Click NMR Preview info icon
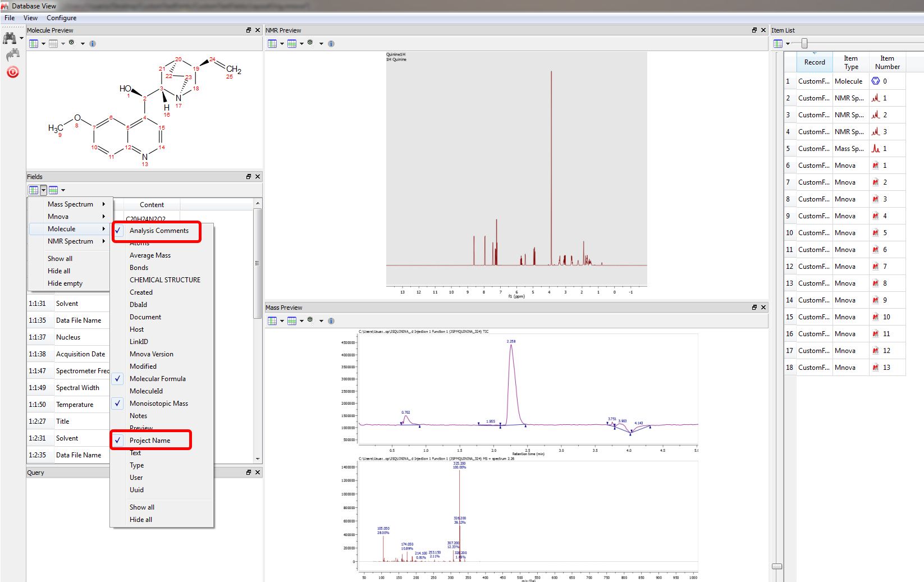Screen dimensions: 924x582 point(331,43)
